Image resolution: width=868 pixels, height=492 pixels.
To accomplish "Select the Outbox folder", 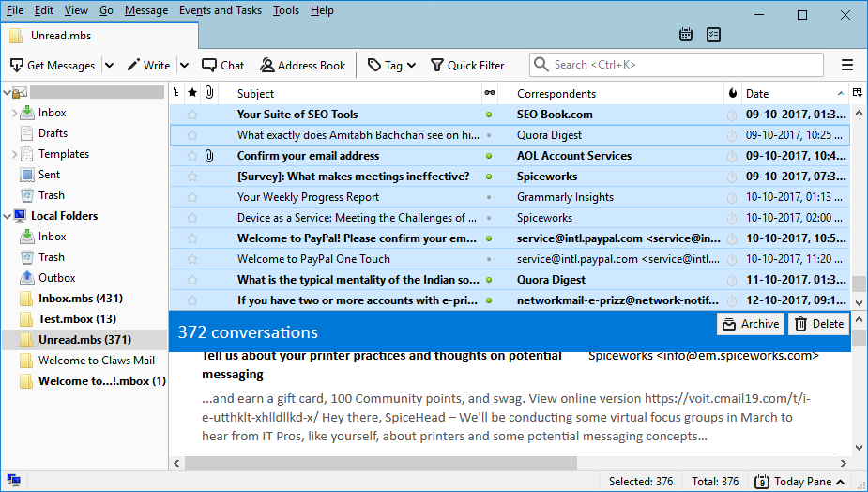I will [56, 278].
